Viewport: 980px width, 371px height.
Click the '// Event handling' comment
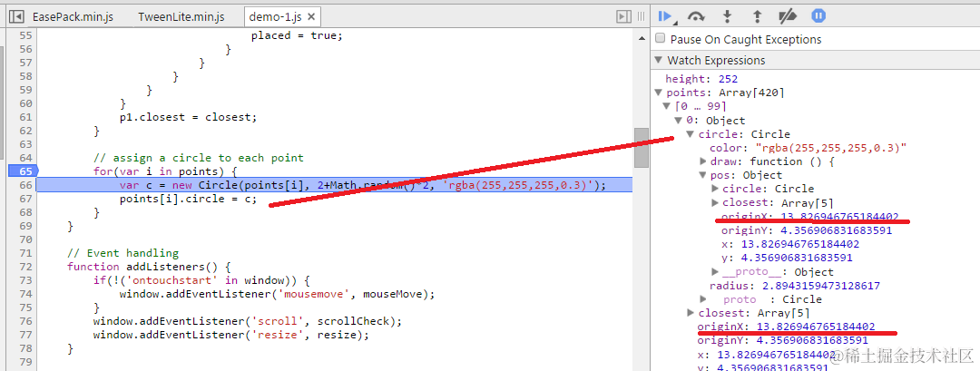(122, 253)
